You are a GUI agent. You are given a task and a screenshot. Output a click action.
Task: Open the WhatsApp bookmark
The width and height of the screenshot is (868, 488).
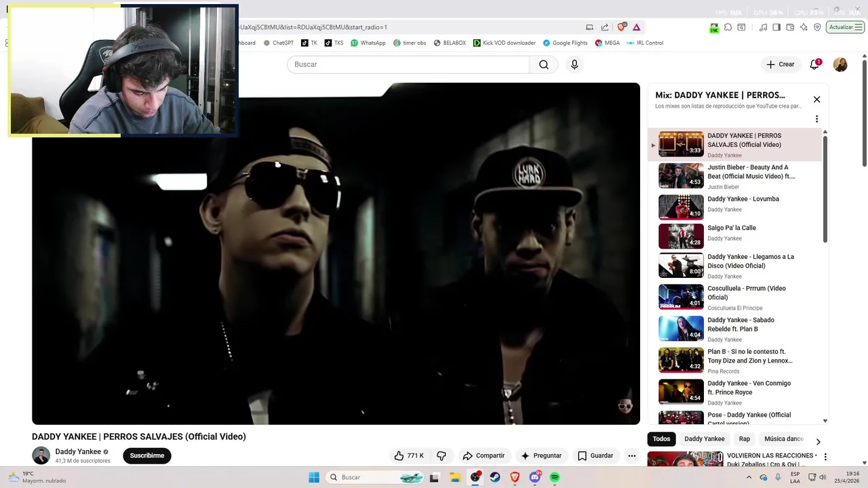pos(368,43)
